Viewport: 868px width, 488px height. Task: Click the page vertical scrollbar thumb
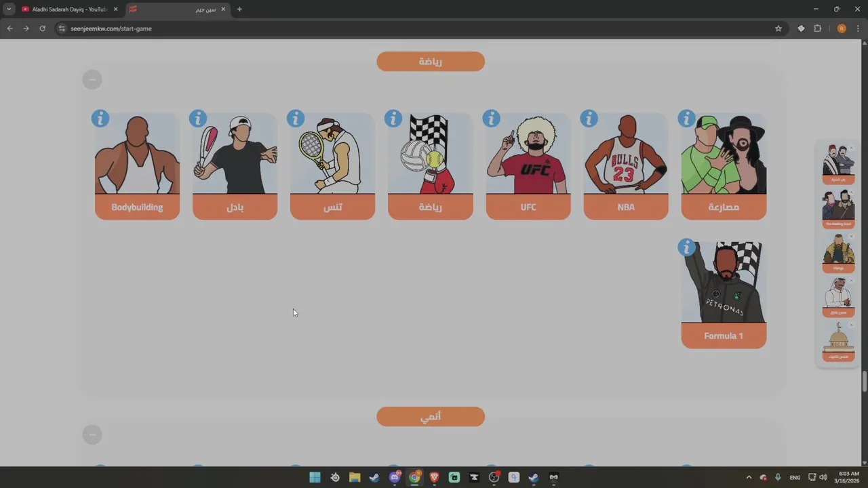point(865,381)
